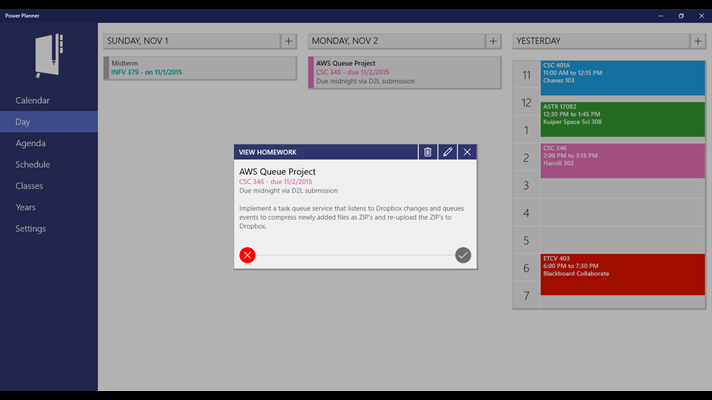Open the AWS Queue Project card on Monday
Image resolution: width=712 pixels, height=400 pixels.
(405, 73)
